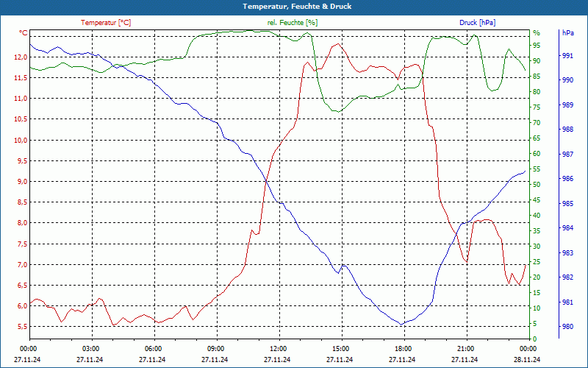
Task: Click temperature axis value '5,5'
Action: [22, 326]
